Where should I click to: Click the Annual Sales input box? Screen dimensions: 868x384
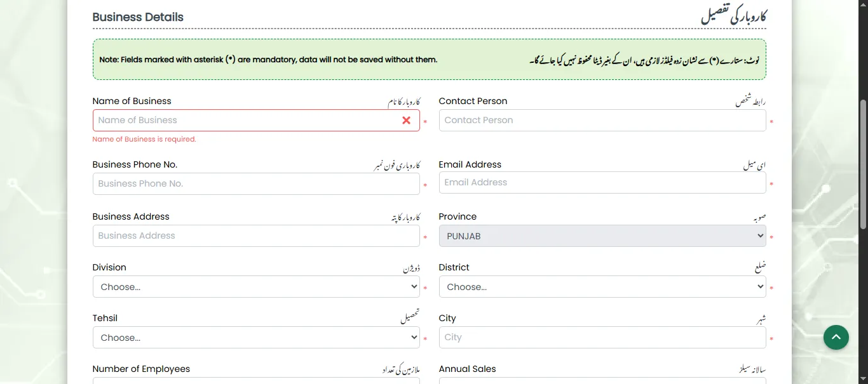point(602,380)
